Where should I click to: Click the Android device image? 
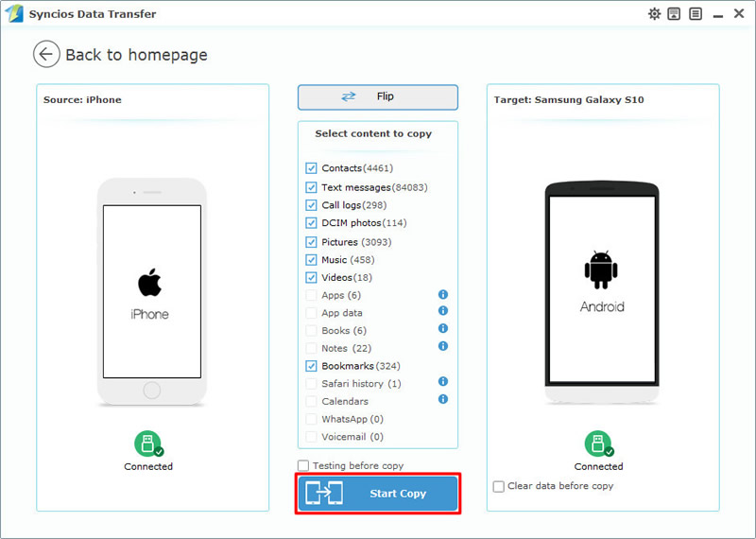(602, 292)
